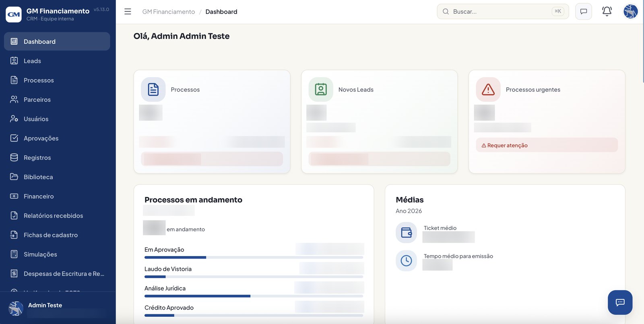Click the Registros database icon in sidebar
644x324 pixels.
[14, 157]
